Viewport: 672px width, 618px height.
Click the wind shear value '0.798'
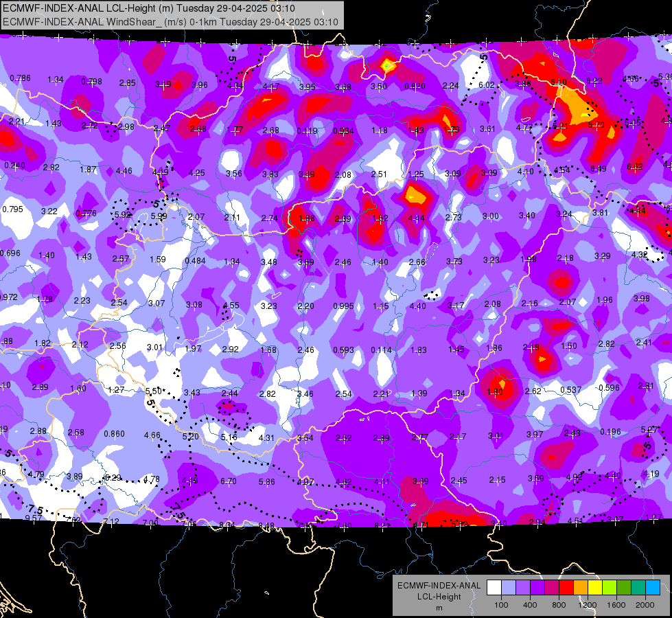point(92,82)
